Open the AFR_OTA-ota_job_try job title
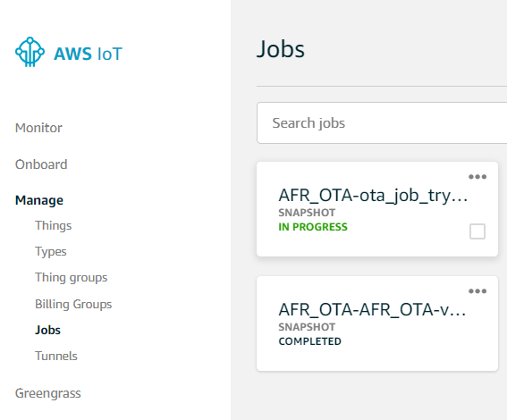507x420 pixels. (x=373, y=196)
